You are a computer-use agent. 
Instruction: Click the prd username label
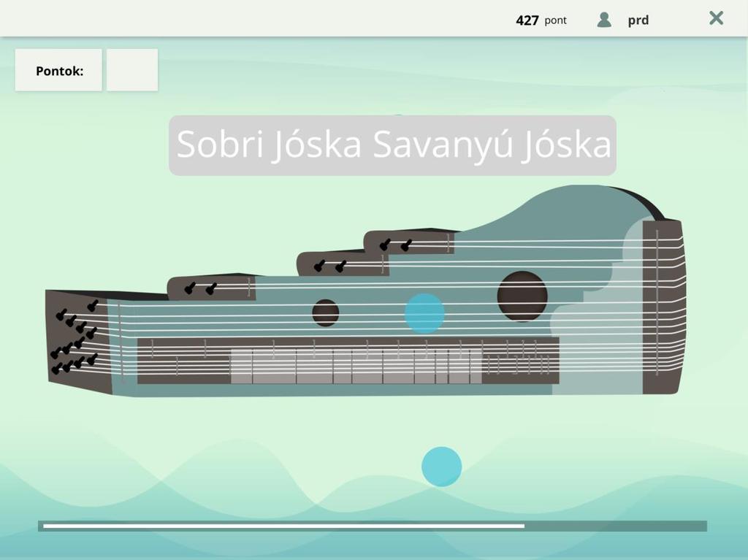pyautogui.click(x=638, y=20)
